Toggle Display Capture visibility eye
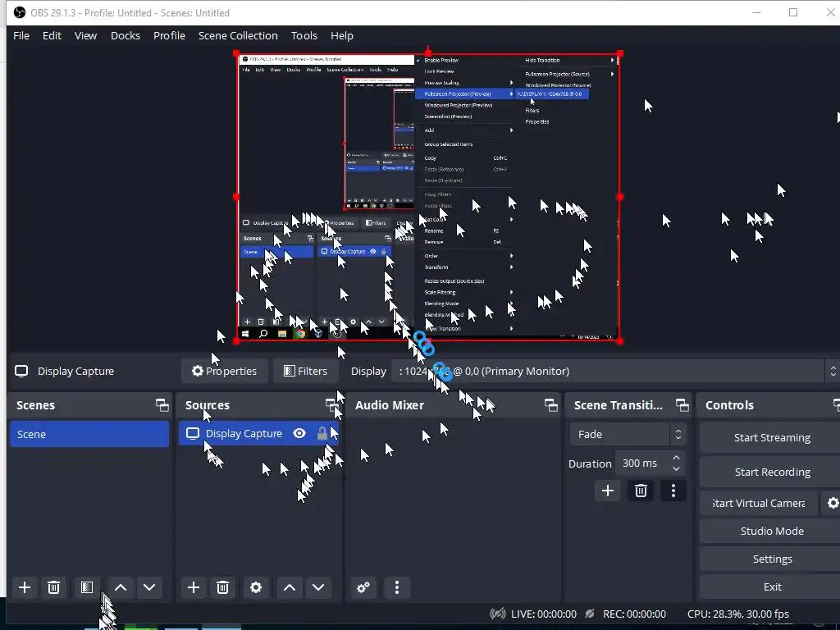This screenshot has height=630, width=840. click(x=299, y=433)
